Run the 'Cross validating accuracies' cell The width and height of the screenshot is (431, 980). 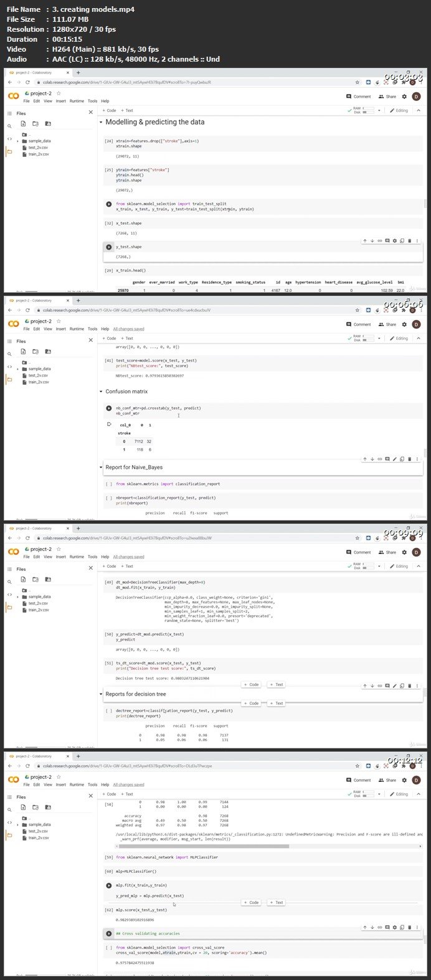[x=110, y=933]
